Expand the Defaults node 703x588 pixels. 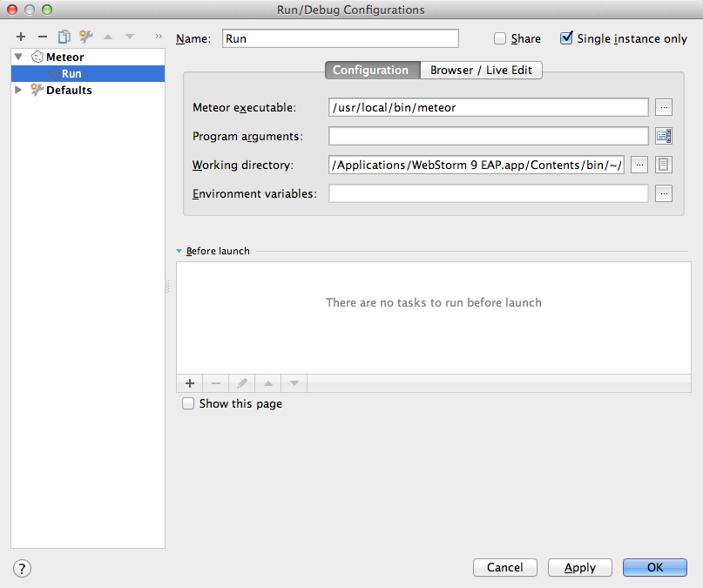click(19, 90)
